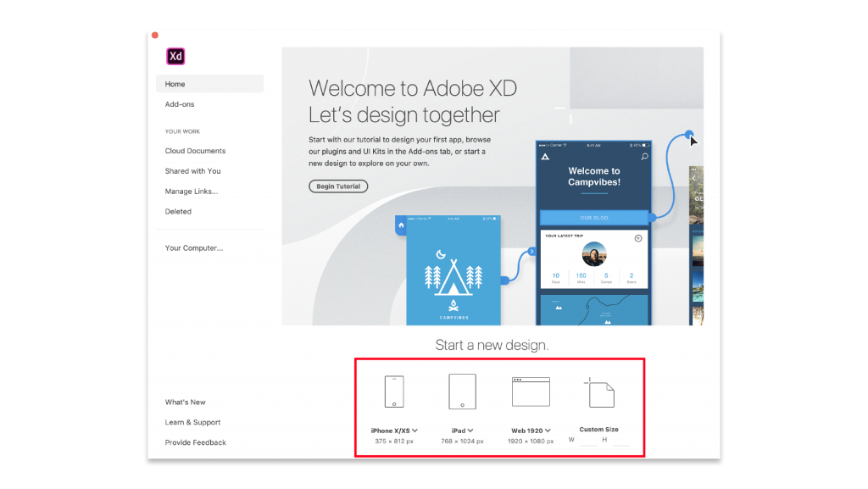Expand the iPad size dropdown

coord(470,431)
